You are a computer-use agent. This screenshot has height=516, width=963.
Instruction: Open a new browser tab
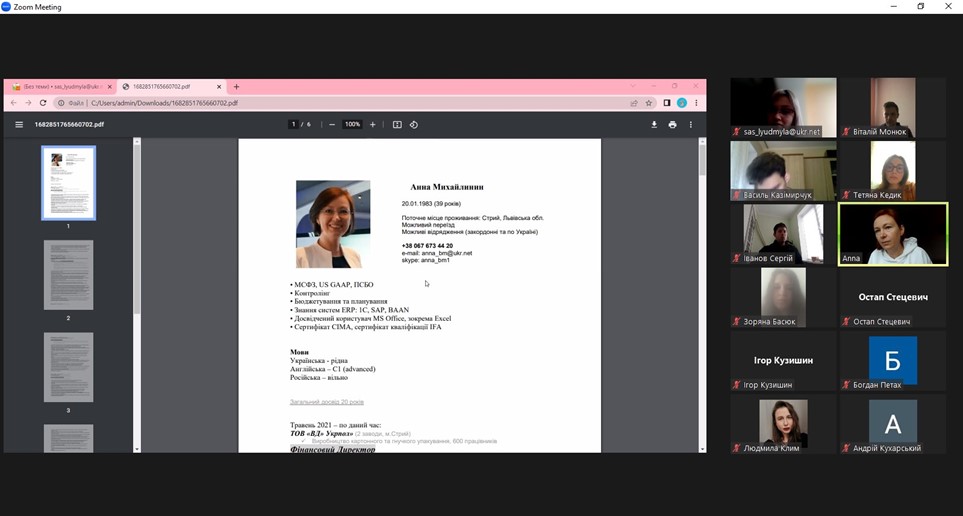pos(236,87)
